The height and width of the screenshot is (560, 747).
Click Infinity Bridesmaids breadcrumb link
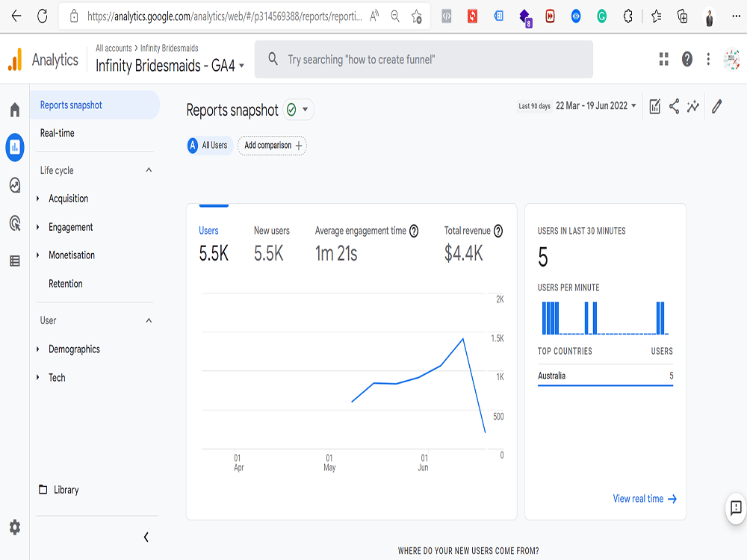click(169, 48)
